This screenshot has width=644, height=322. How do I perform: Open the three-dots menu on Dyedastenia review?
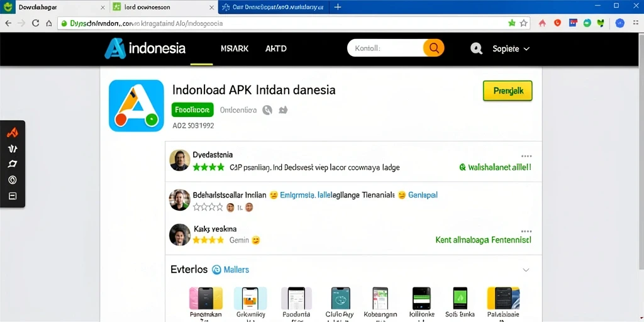tap(526, 156)
